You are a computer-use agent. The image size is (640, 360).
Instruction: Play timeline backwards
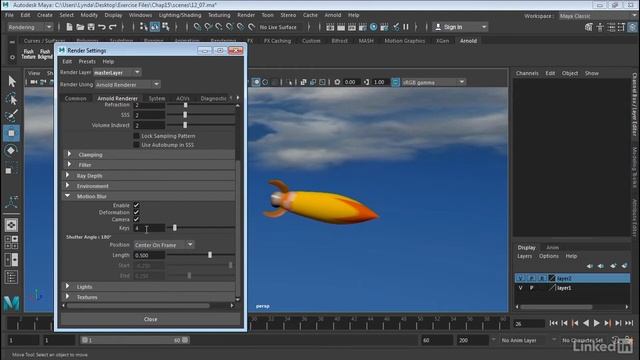[586, 323]
